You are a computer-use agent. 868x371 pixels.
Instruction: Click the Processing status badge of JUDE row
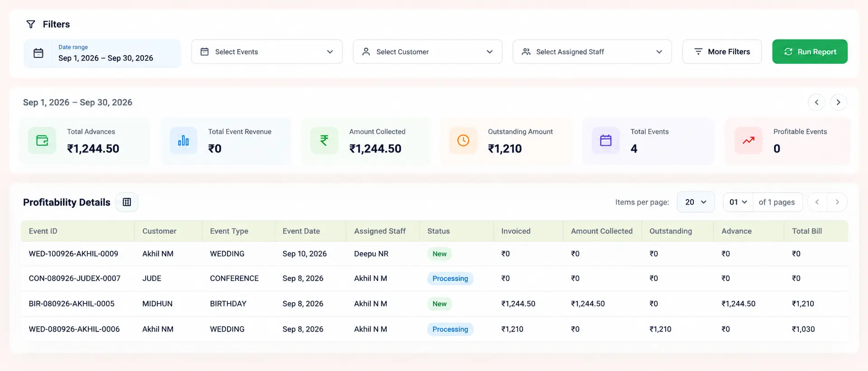pos(450,278)
